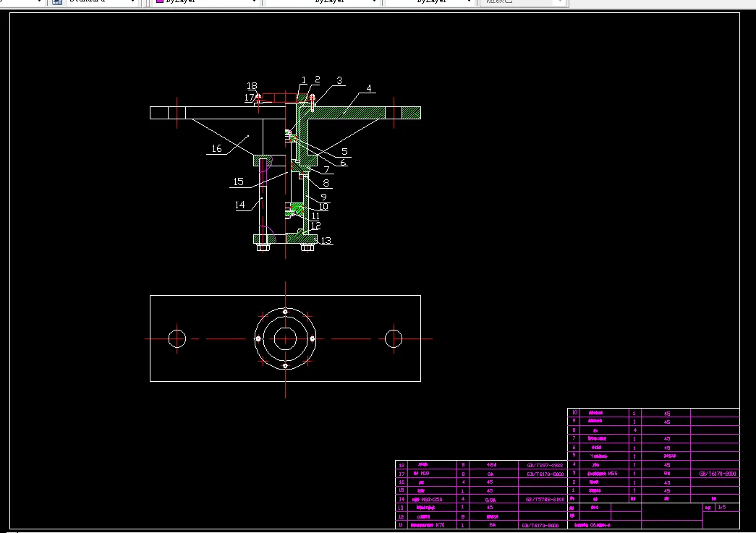Select balloon label 1 in the section view
The image size is (756, 533).
(x=303, y=80)
